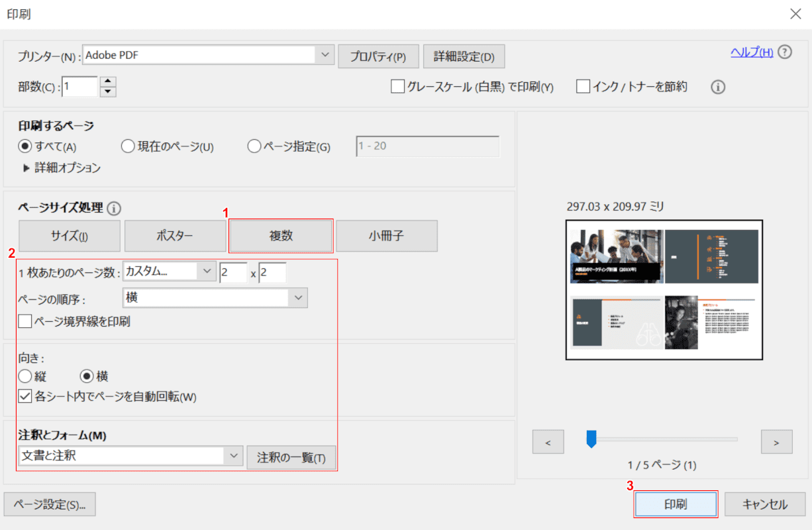This screenshot has height=530, width=812.
Task: Open the help question mark icon
Action: tap(785, 52)
